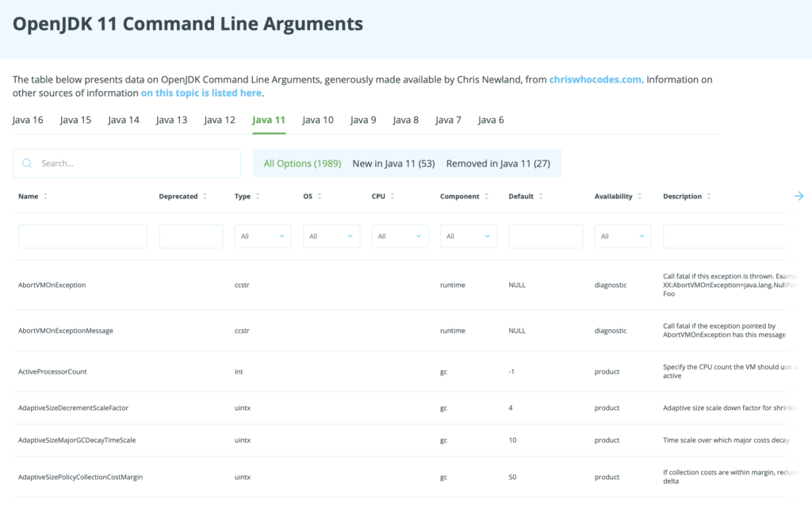Switch to the Java 6 tab
Screen dimensions: 812x507
(491, 121)
